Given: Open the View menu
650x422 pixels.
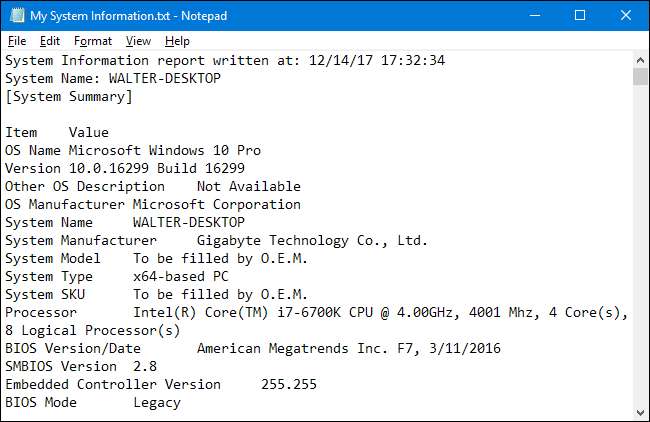Looking at the screenshot, I should [x=138, y=41].
